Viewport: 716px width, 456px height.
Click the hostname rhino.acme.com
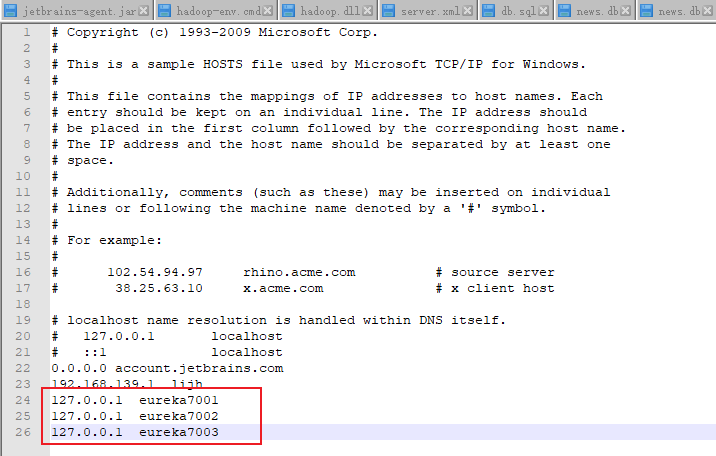click(x=299, y=272)
